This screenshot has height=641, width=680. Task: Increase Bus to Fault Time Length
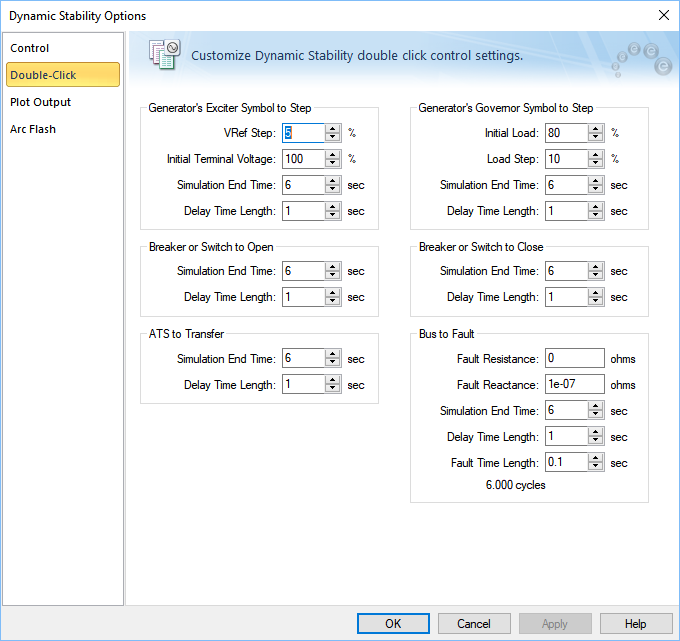point(596,459)
